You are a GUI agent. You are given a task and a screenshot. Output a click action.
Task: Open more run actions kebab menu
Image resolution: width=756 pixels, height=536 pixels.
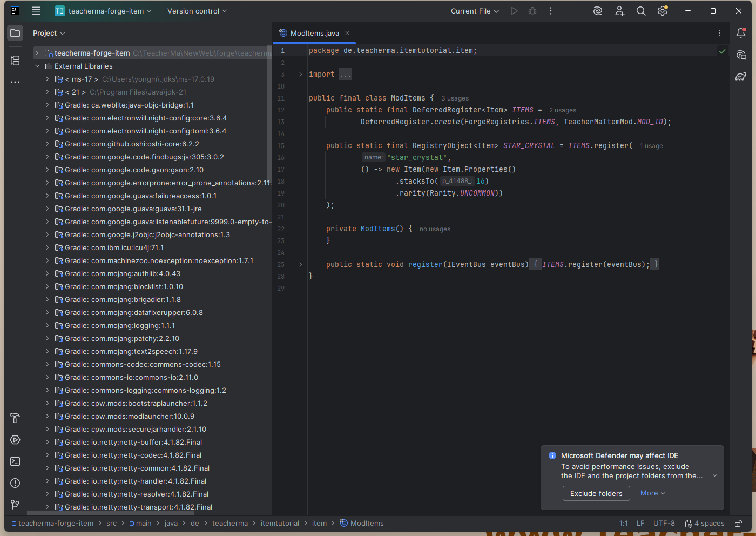tap(551, 11)
